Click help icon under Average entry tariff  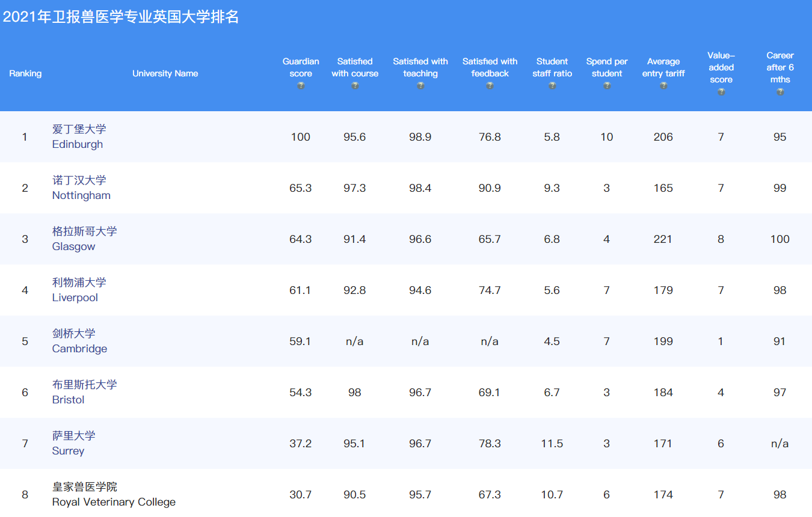[663, 86]
